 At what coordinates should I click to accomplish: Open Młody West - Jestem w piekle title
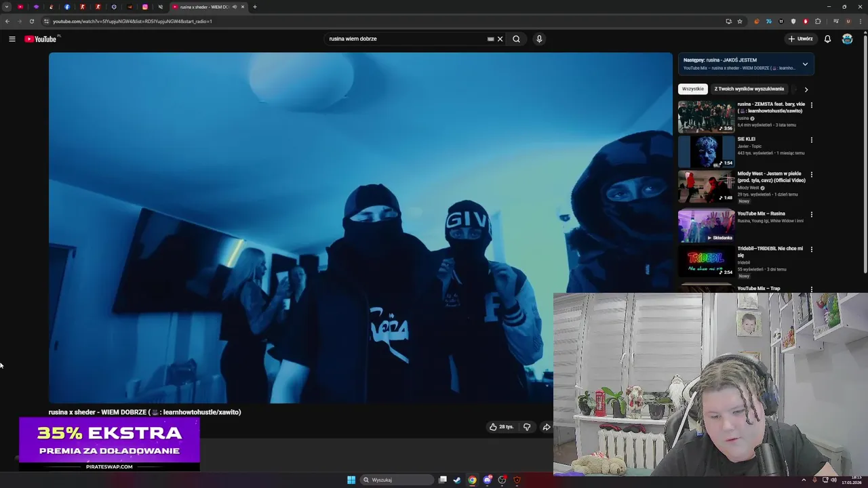pos(771,177)
